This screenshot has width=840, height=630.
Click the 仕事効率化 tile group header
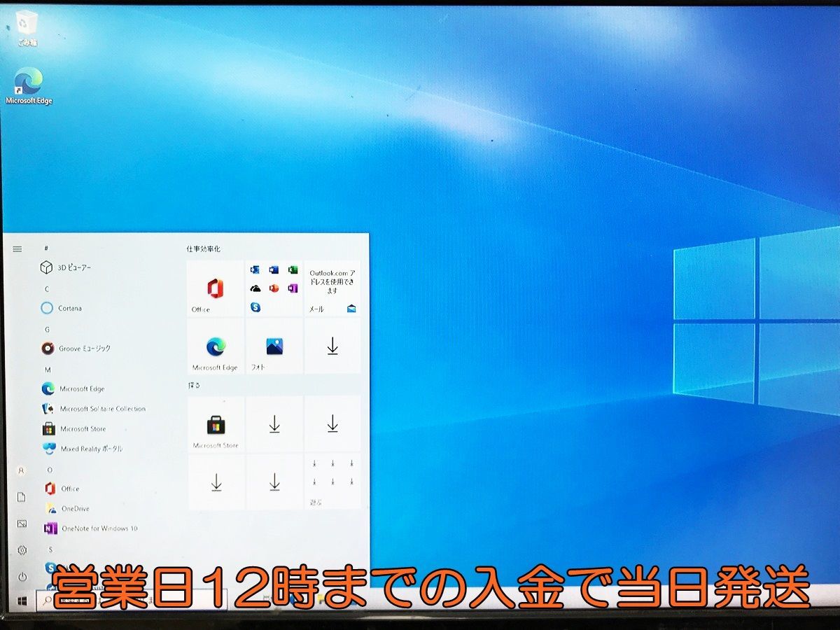click(x=204, y=249)
